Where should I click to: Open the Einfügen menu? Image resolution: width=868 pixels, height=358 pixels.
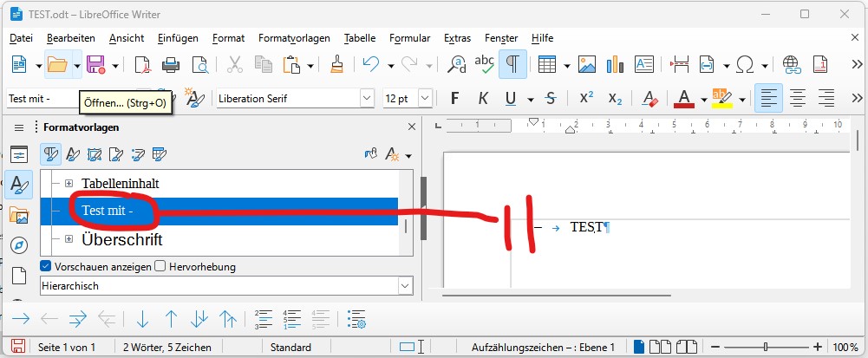click(178, 38)
